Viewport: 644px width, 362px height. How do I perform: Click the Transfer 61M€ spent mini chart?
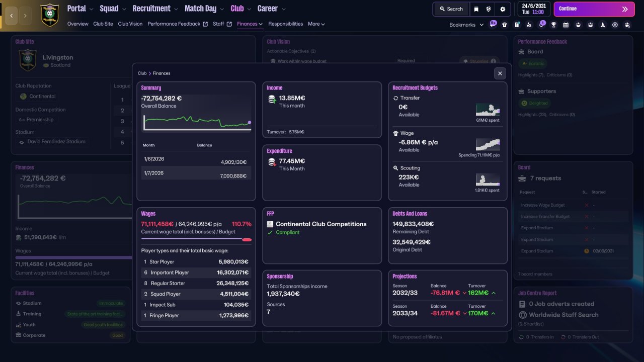(488, 110)
